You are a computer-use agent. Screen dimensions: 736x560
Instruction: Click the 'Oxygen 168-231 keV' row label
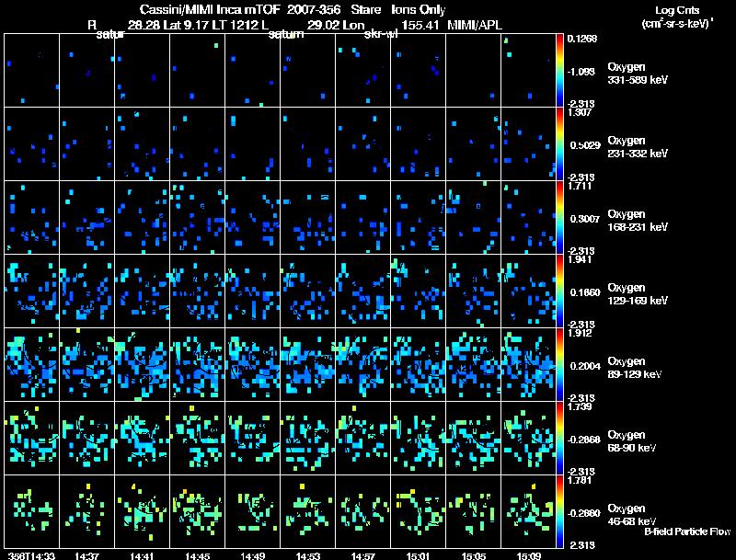coord(638,221)
